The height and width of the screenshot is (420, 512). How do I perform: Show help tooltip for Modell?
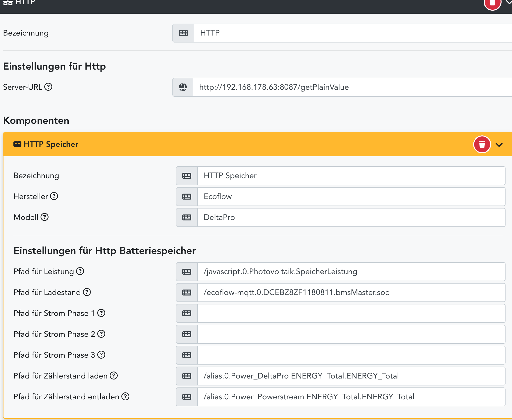45,217
